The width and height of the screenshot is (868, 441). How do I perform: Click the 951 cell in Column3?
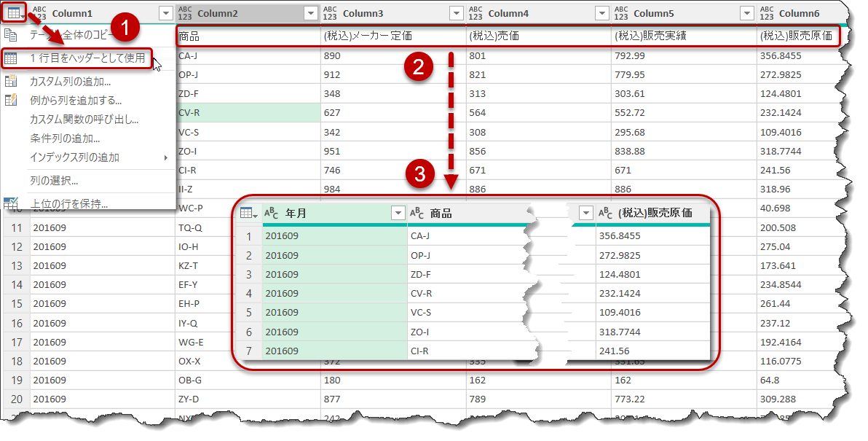coord(393,151)
